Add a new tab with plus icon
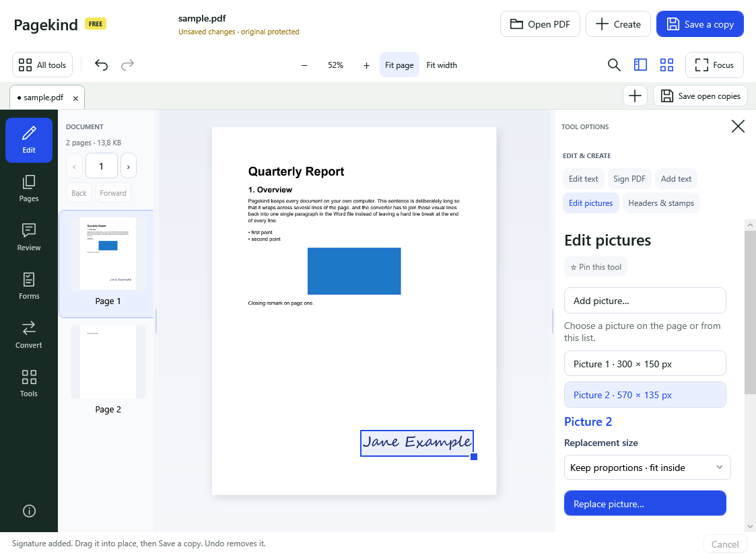The image size is (756, 555). click(x=635, y=96)
